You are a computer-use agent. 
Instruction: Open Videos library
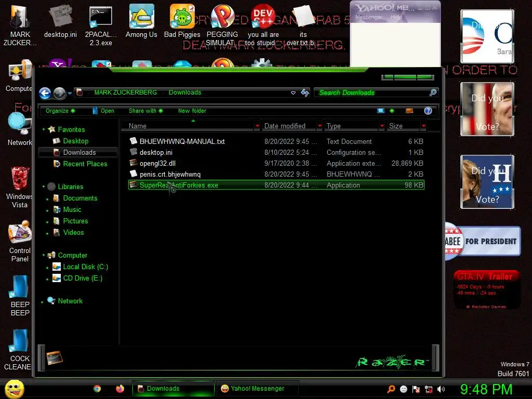click(x=73, y=232)
